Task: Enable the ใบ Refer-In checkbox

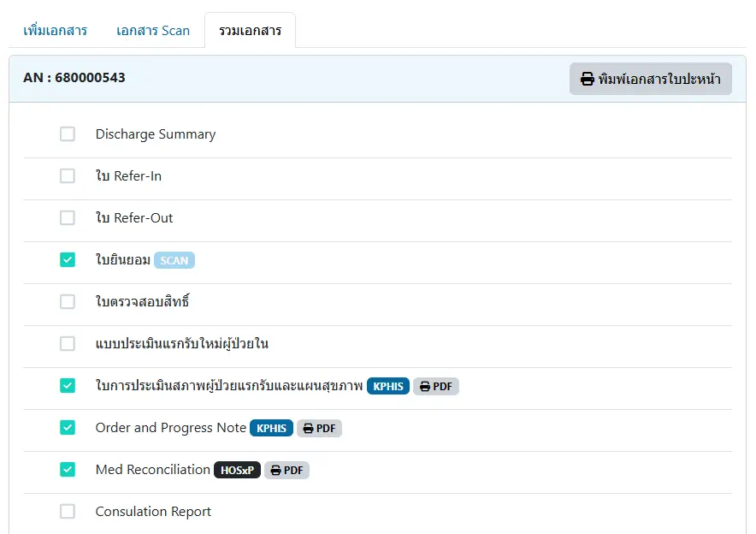Action: [67, 175]
